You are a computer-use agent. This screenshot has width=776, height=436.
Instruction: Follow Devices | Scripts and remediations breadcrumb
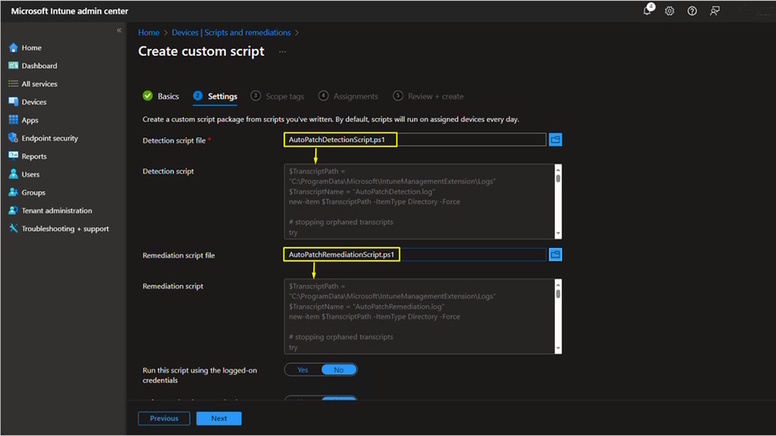point(231,32)
